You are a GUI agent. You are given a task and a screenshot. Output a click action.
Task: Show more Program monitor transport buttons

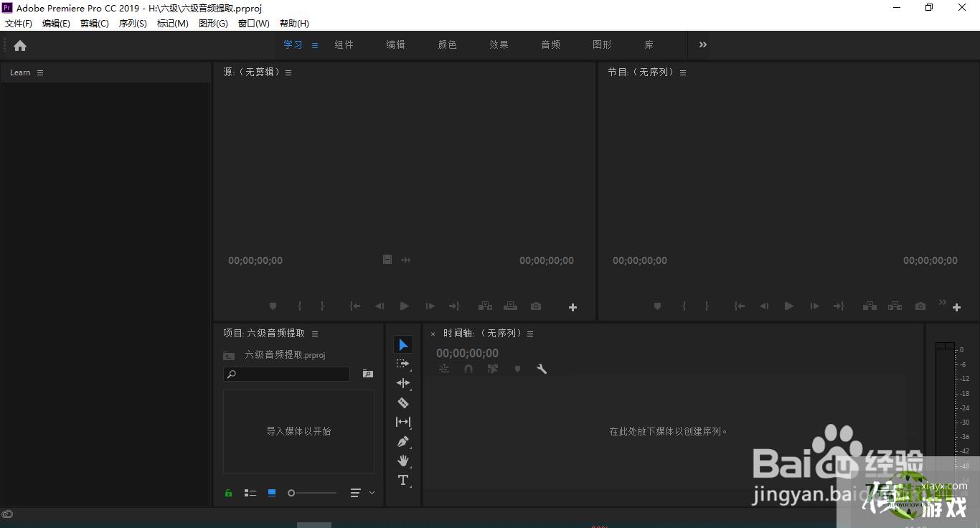943,302
